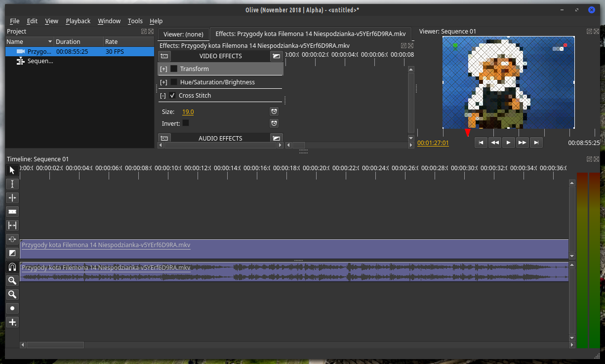
Task: Expand the Transform effect
Action: tap(163, 69)
